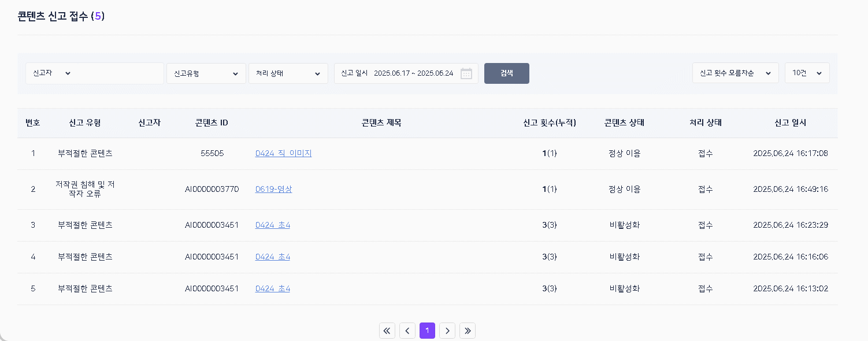
Task: Expand the 신고자 search-type dropdown
Action: coord(52,73)
